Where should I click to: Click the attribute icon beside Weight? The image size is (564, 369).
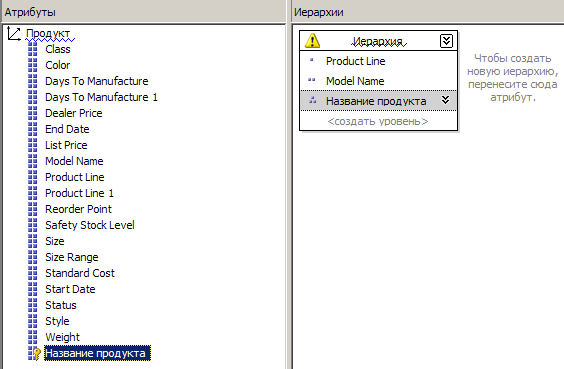tap(33, 337)
